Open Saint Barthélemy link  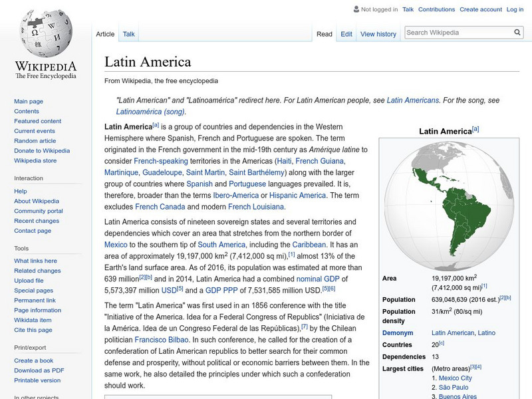pos(257,172)
